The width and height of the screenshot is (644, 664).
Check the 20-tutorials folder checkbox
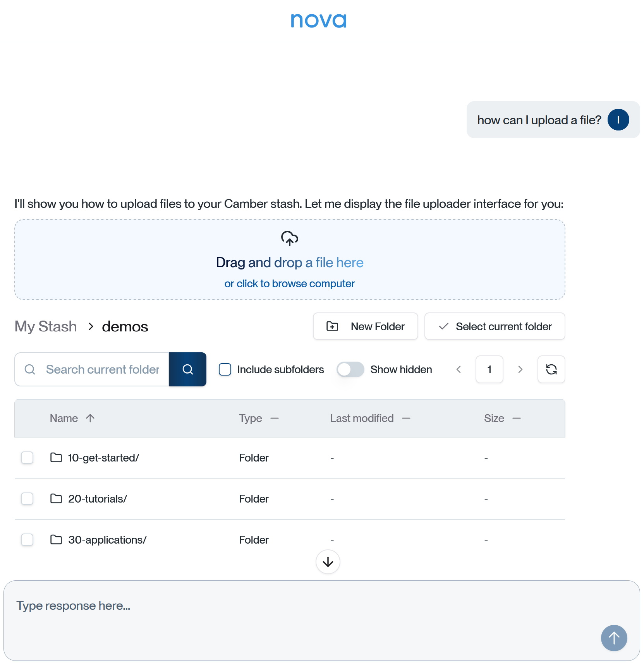click(27, 499)
